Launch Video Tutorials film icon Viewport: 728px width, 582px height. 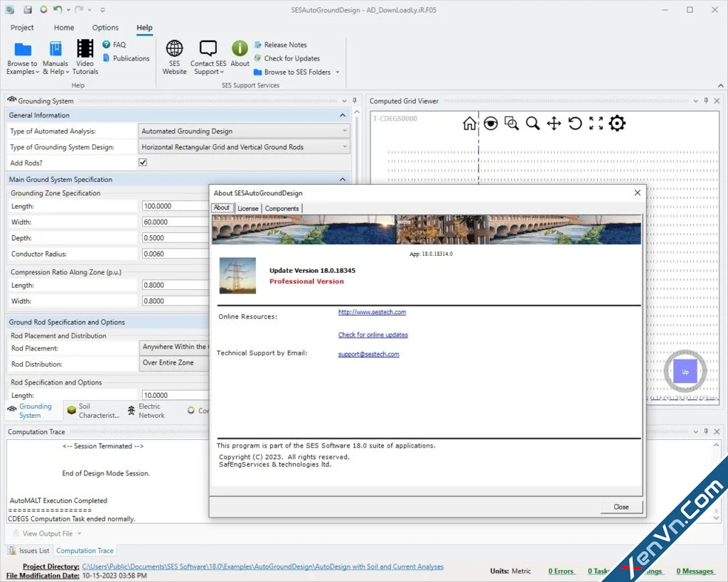coord(85,48)
